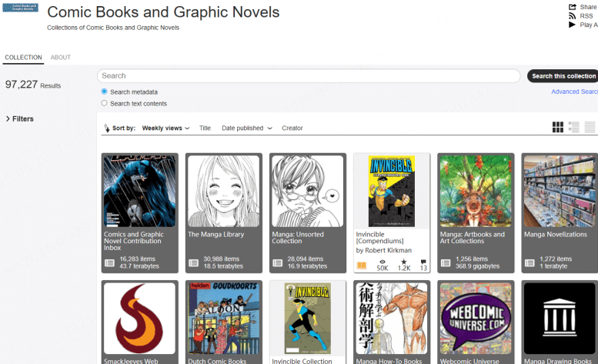Screen dimensions: 598x364
Task: Open the Manga How-To Books anatomy thumbnail
Action: click(392, 319)
